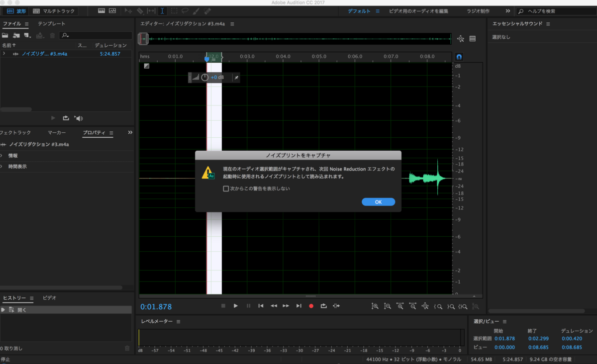
Task: Sort files by 名前 column header
Action: coord(9,45)
